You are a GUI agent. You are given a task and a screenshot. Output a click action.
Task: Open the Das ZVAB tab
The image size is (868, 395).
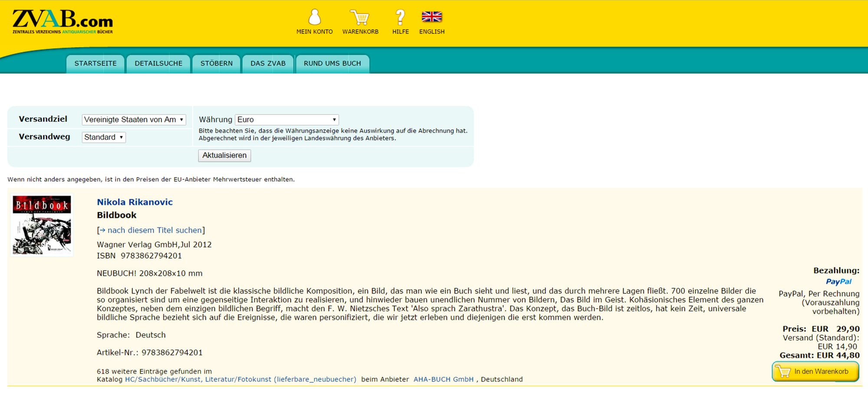[268, 64]
